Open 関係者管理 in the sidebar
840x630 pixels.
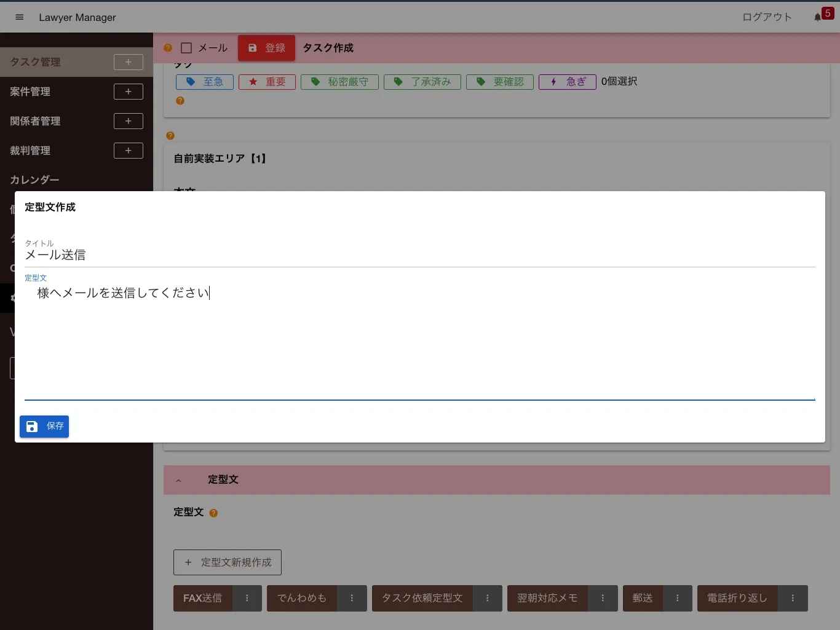coord(35,121)
